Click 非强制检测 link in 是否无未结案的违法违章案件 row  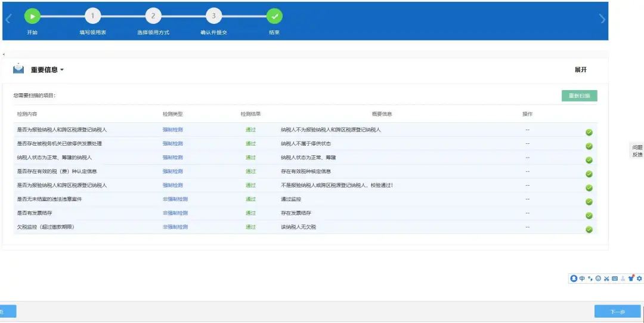(175, 199)
